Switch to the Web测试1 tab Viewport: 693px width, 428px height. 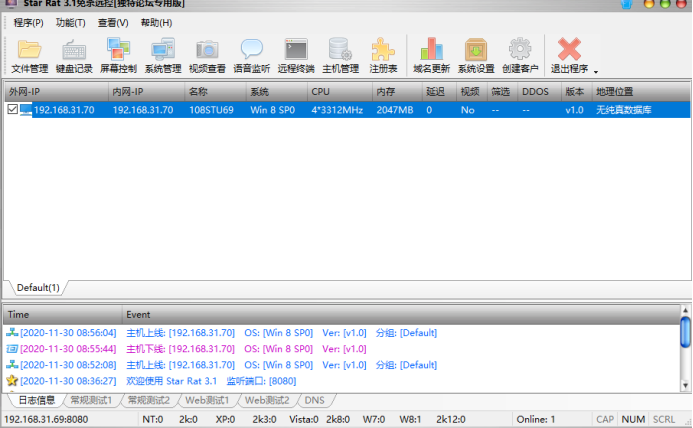pos(207,400)
